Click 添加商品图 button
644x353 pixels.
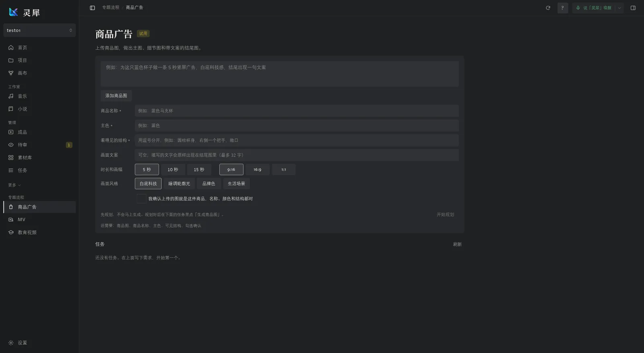click(x=116, y=96)
